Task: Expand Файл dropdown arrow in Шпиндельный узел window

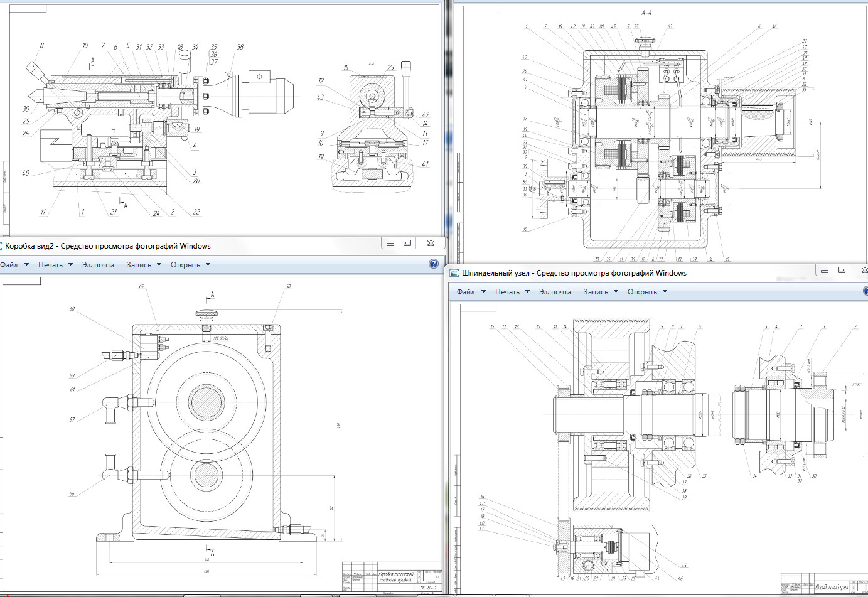Action: click(x=483, y=292)
